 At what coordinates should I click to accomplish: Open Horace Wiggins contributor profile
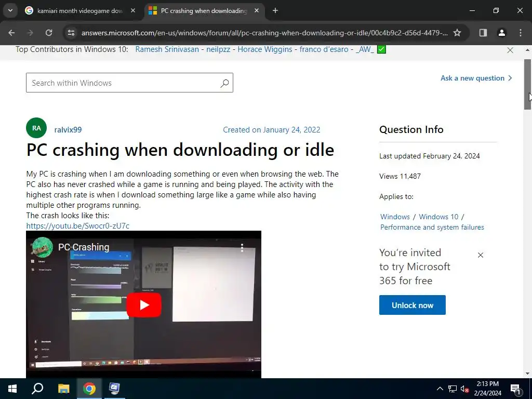[264, 49]
